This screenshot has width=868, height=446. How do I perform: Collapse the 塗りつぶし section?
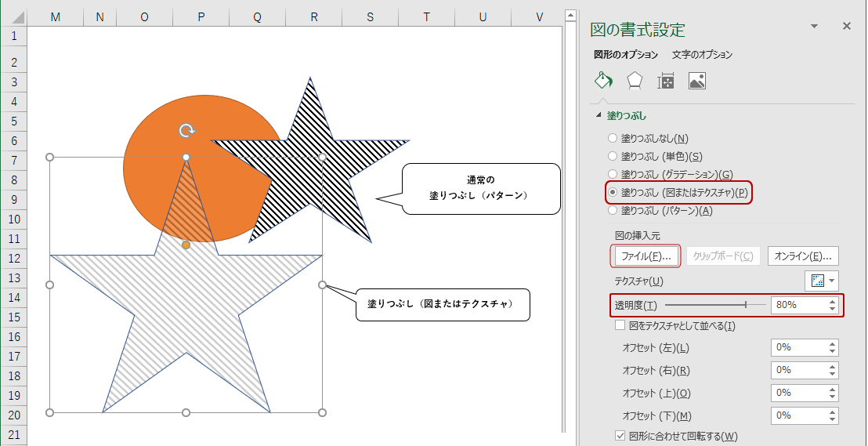click(598, 116)
